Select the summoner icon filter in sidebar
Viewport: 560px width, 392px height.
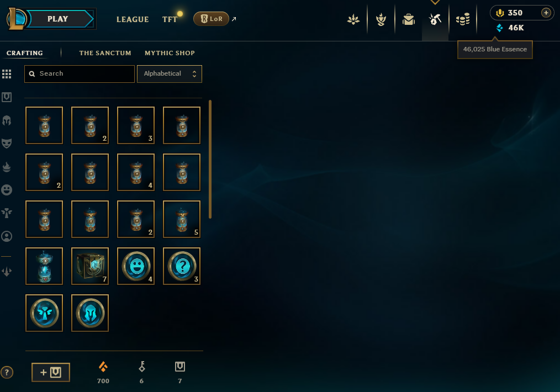coord(7,236)
